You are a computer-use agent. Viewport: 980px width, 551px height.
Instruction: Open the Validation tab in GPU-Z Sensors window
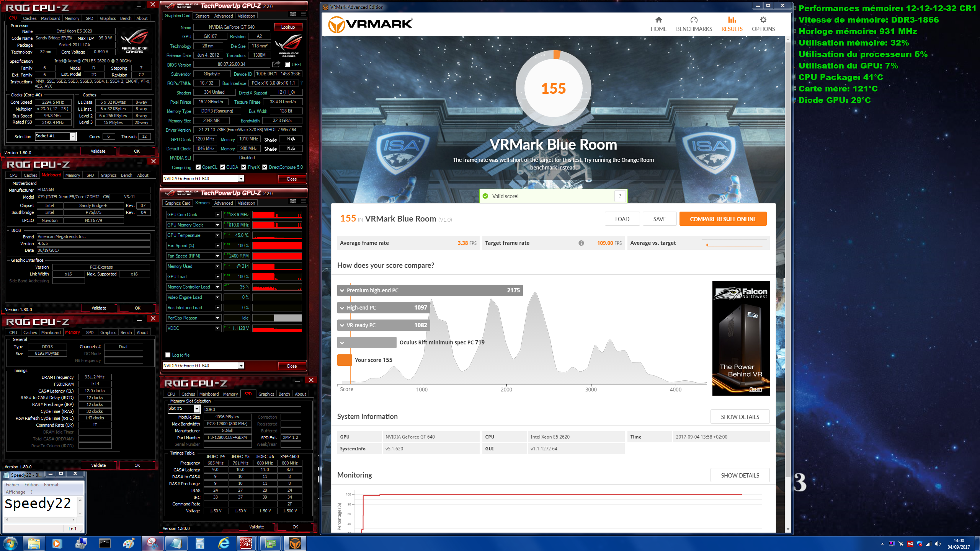coord(246,203)
